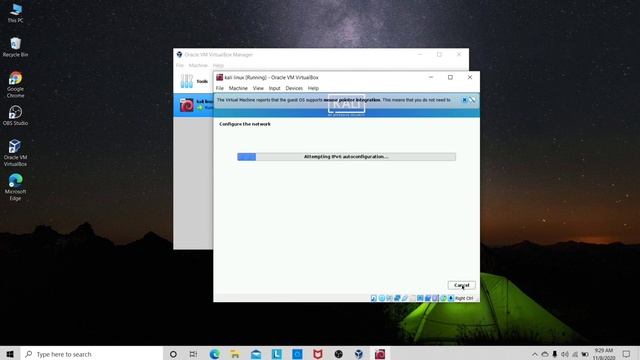Cancel the IPv6 autoconfiguration
The height and width of the screenshot is (360, 640).
click(x=461, y=285)
